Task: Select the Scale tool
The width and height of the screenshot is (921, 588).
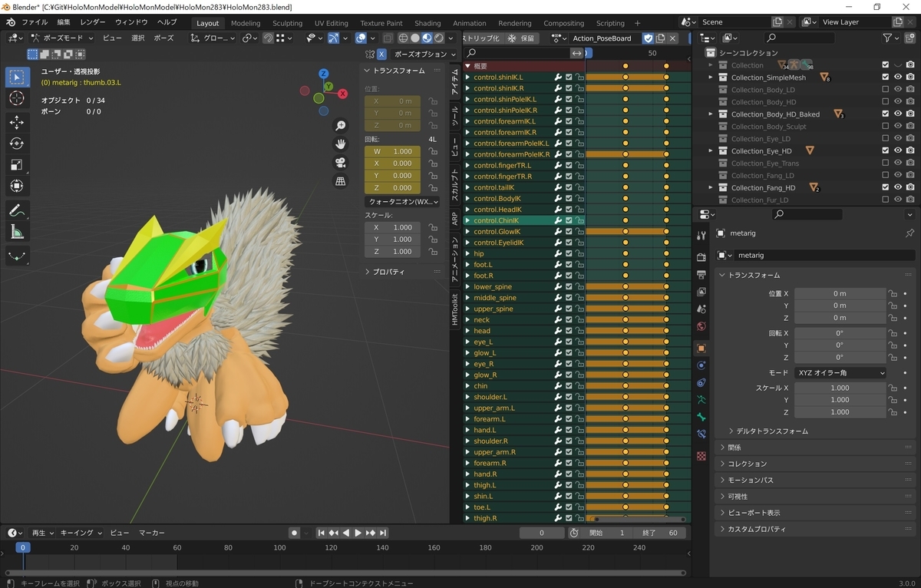Action: tap(18, 165)
